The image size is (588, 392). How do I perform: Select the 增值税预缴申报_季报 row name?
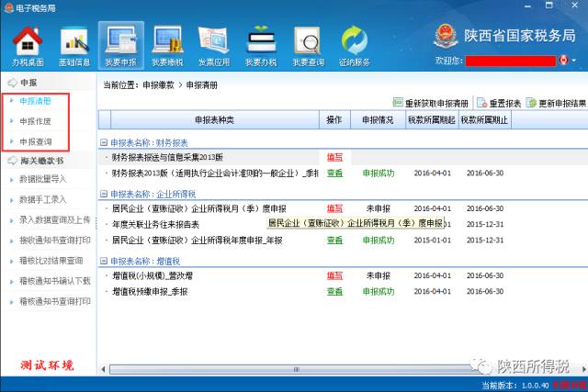[x=150, y=292]
